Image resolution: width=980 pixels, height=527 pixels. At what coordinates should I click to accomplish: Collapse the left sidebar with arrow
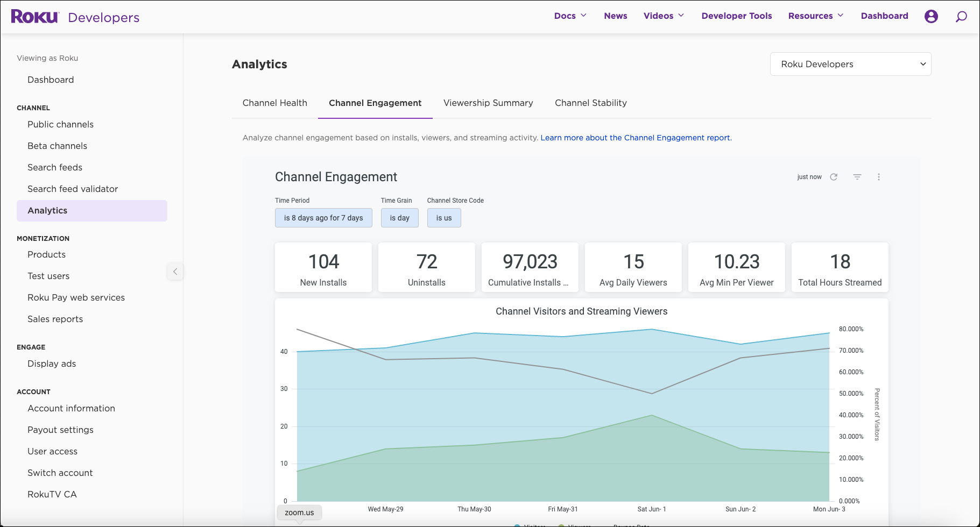pos(175,272)
